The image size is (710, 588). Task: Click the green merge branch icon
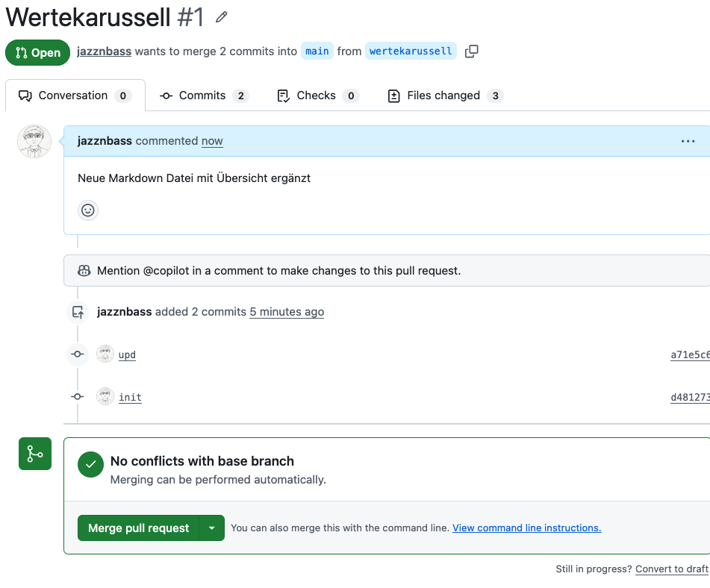tap(35, 454)
